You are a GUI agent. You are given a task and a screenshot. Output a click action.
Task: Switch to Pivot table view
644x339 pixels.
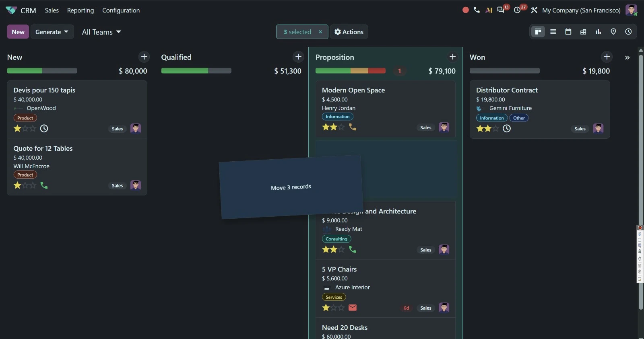pos(583,32)
